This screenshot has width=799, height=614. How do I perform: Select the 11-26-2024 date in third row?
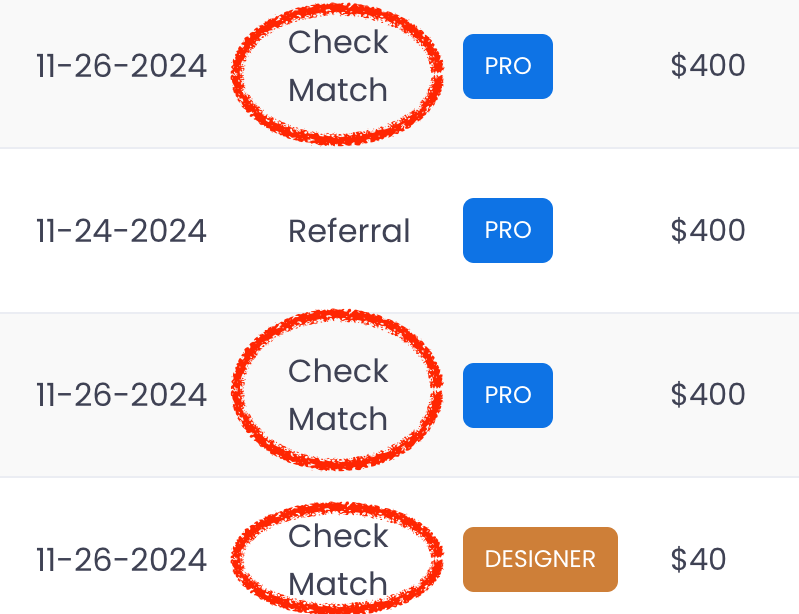click(x=121, y=395)
